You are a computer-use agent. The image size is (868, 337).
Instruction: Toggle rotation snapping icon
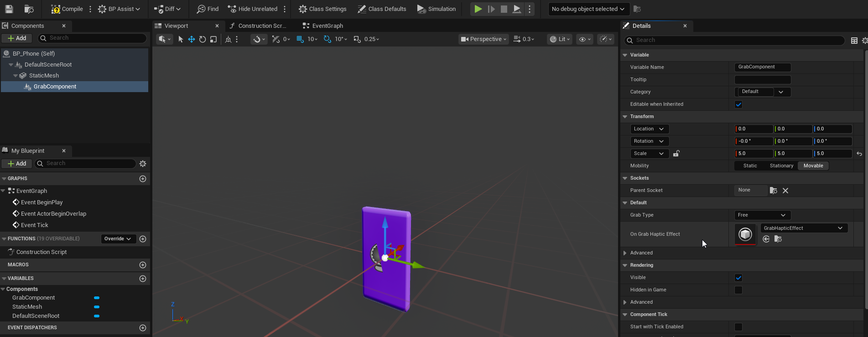[327, 39]
